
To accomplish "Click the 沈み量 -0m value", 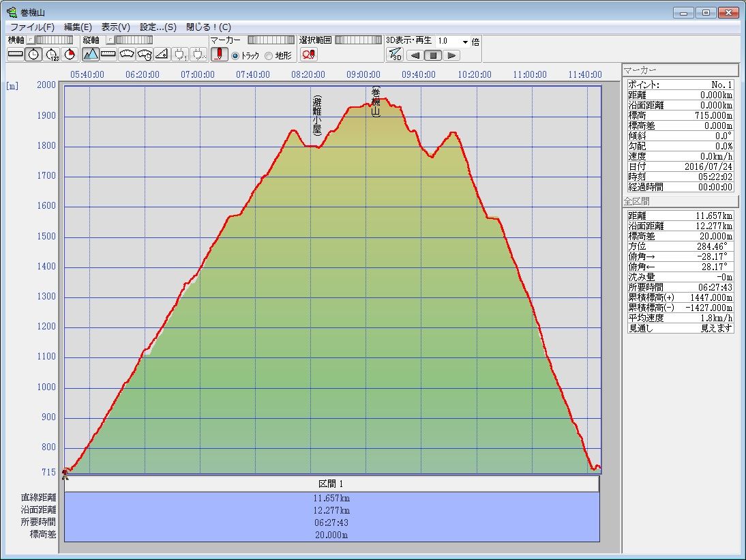I will (x=724, y=277).
